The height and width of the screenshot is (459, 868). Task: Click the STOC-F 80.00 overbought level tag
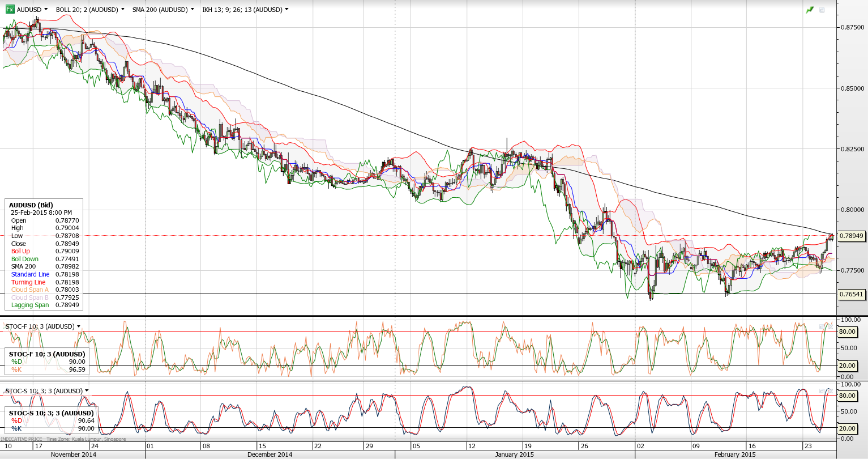click(x=847, y=331)
